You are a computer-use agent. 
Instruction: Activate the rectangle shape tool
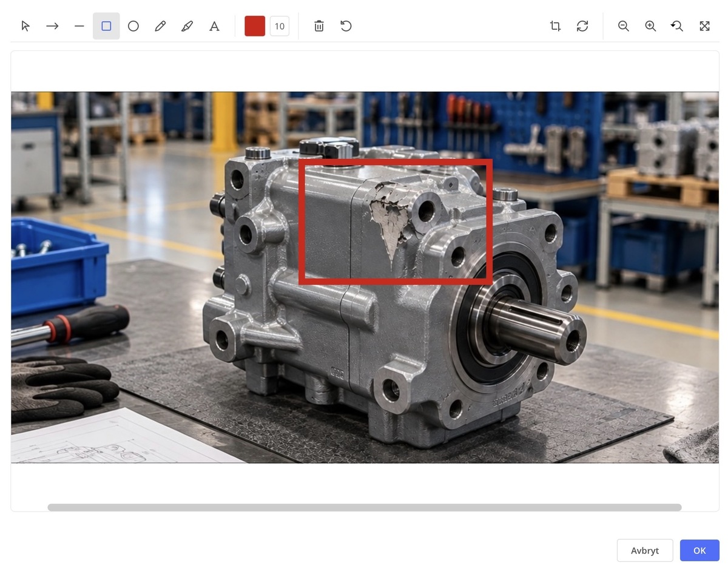click(106, 26)
